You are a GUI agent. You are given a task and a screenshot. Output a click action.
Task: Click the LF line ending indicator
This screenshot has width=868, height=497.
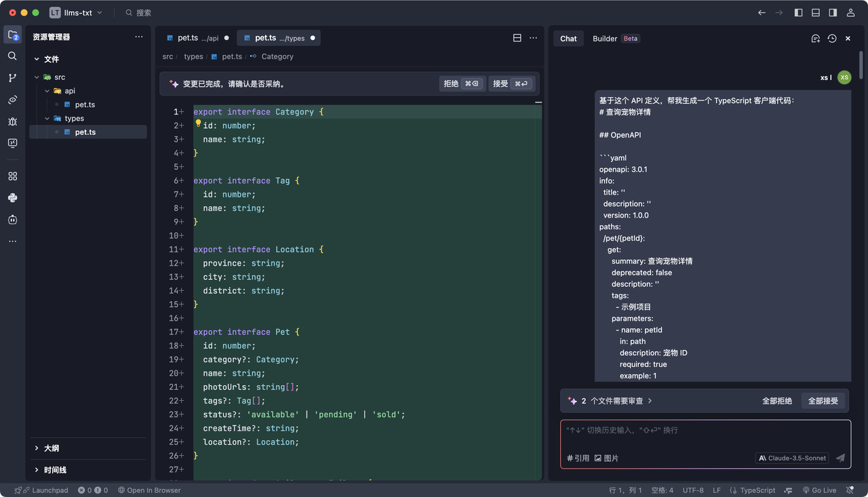click(717, 490)
